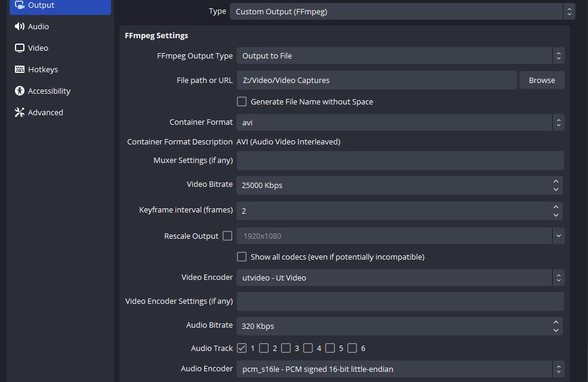
Task: Enable Show all codecs checkbox
Action: pos(242,257)
